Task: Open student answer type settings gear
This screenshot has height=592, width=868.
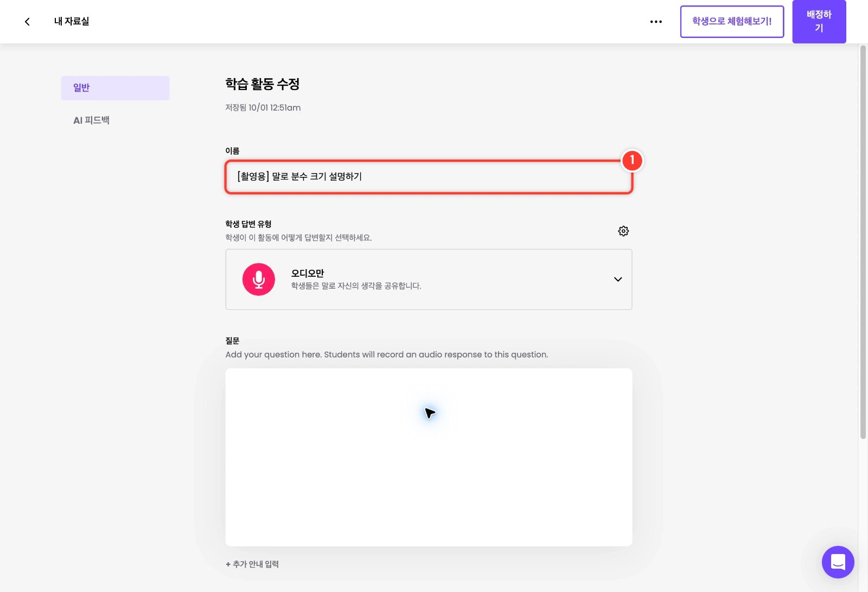Action: click(623, 231)
